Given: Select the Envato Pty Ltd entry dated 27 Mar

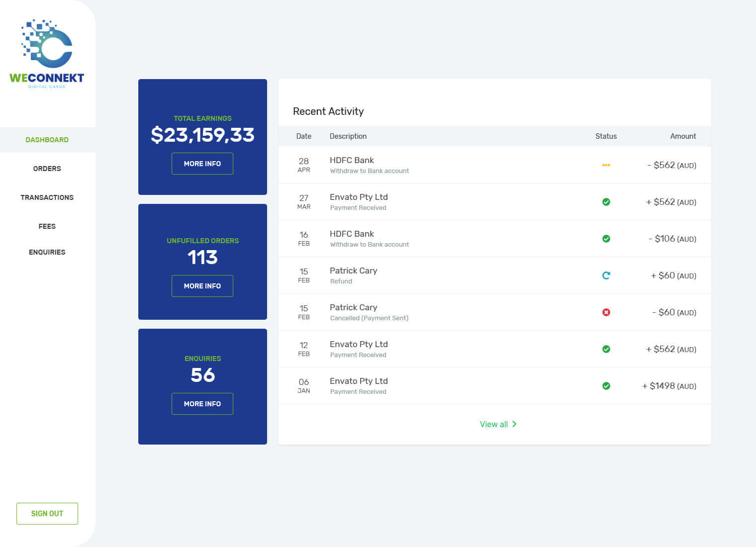Looking at the screenshot, I should 495,202.
